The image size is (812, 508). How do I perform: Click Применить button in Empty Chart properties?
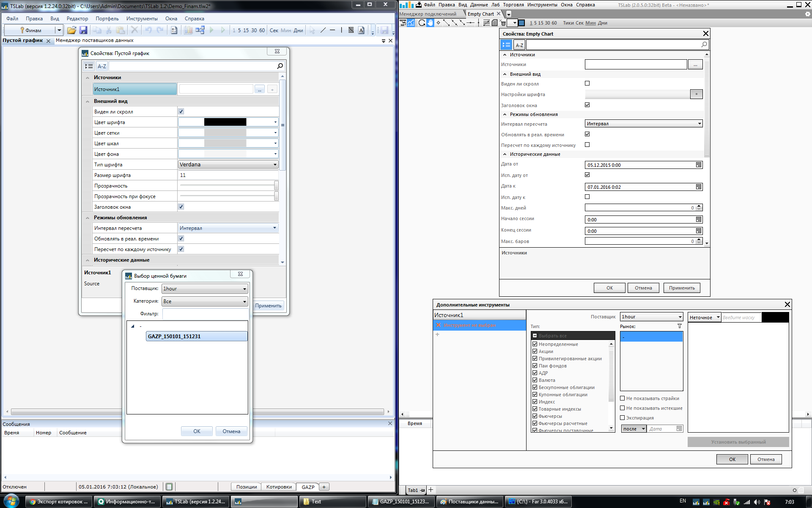tap(681, 288)
